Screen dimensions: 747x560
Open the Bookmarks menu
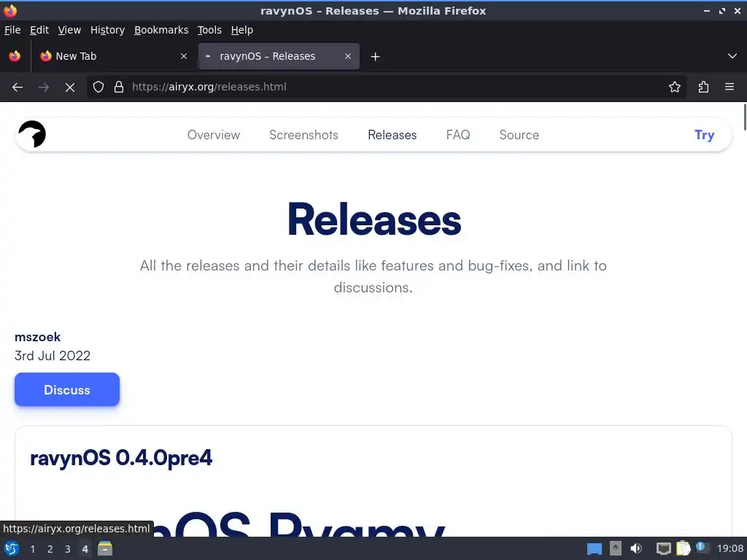click(161, 30)
